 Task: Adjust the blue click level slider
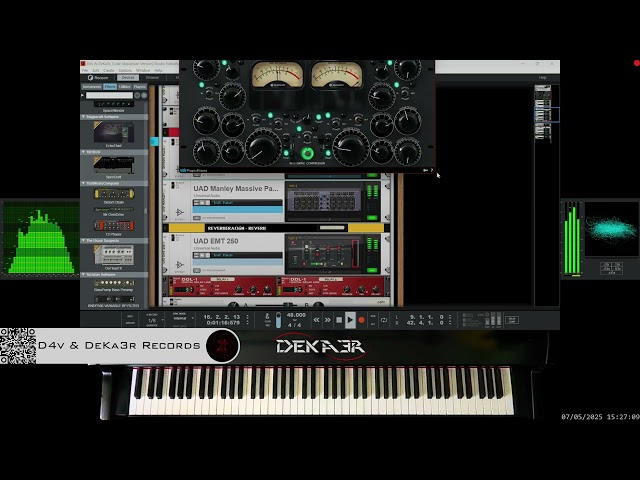[278, 320]
